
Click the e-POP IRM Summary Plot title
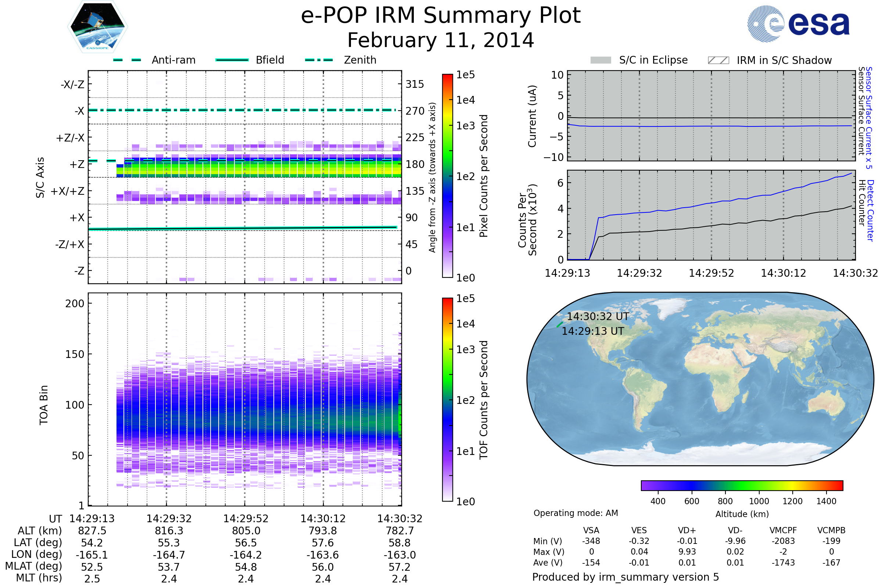441,16
